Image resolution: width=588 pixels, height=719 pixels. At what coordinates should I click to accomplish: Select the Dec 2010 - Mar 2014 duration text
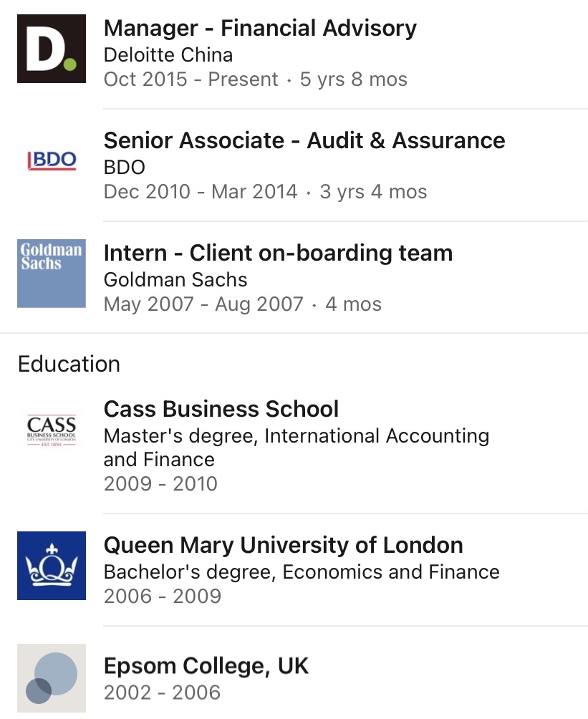point(265,191)
